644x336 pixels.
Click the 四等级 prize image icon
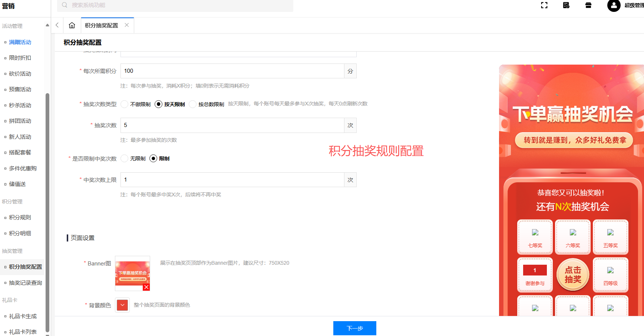point(610,270)
